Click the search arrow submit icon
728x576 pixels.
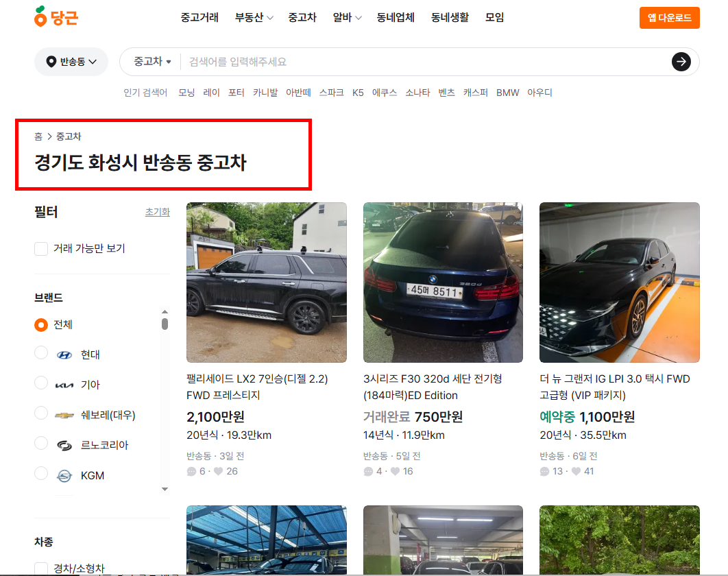(681, 62)
